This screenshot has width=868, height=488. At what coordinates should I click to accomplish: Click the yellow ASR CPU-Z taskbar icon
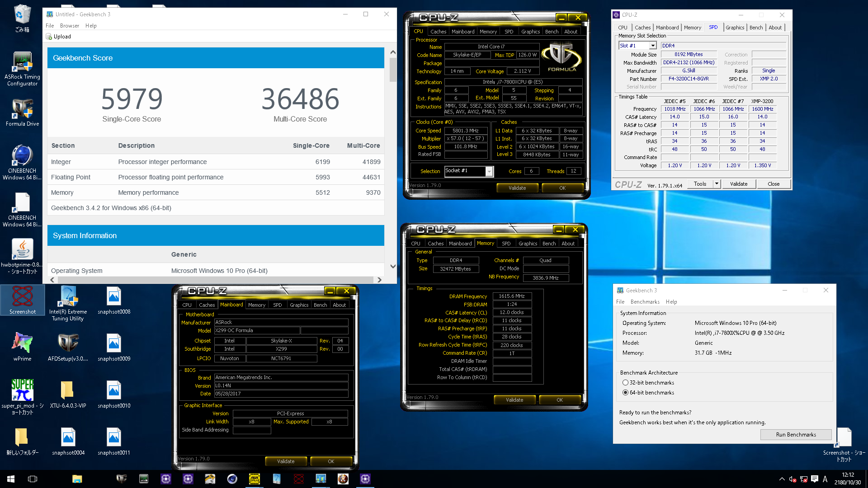[x=255, y=479]
